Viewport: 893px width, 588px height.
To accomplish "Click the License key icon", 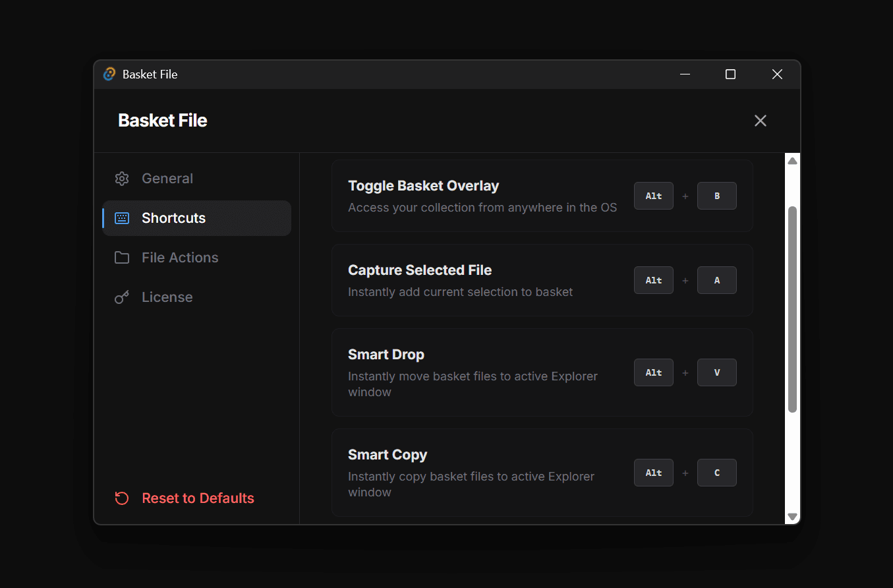I will [122, 297].
